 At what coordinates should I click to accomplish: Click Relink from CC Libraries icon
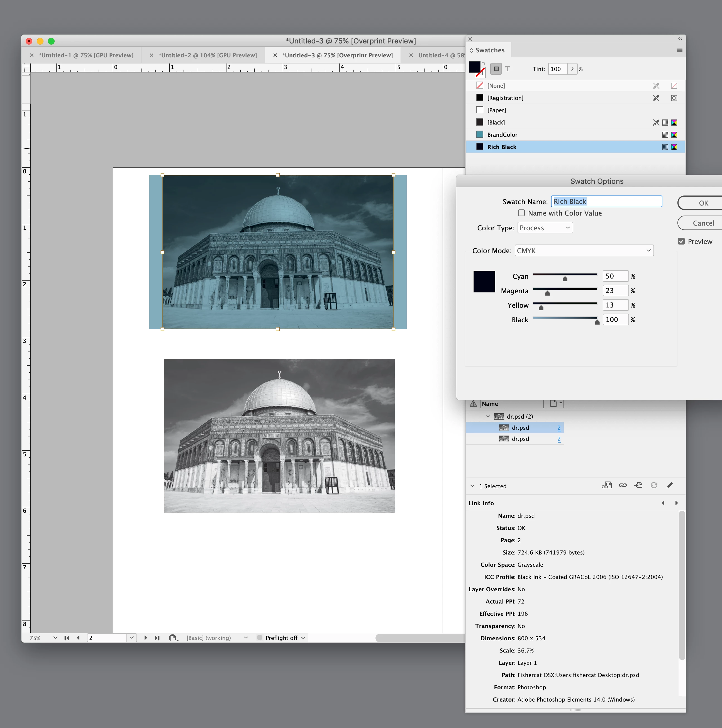point(606,485)
